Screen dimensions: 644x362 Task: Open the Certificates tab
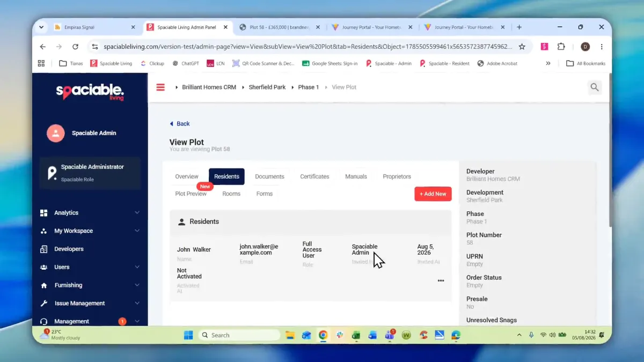coord(314,176)
